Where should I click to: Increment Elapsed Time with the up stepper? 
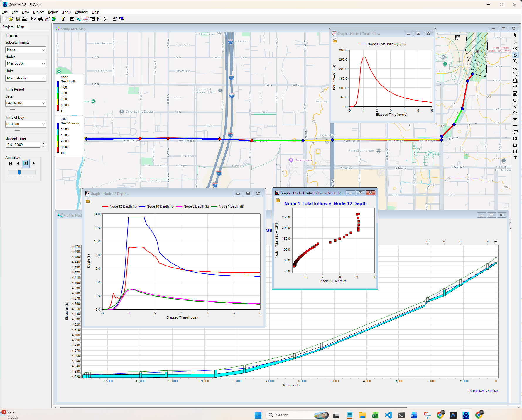click(43, 143)
